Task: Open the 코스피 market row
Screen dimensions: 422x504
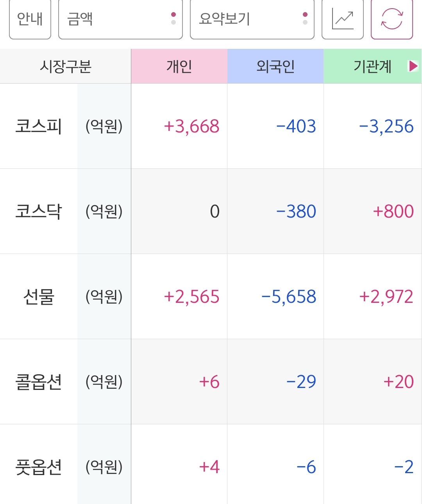Action: pyautogui.click(x=211, y=126)
